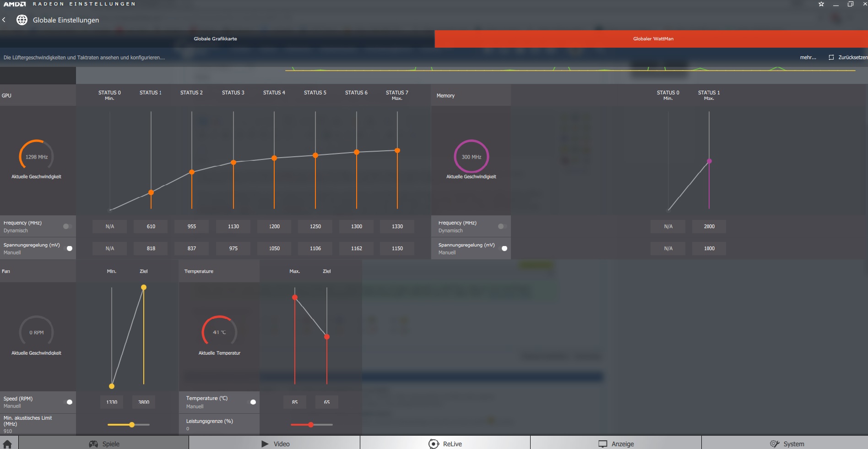Click GPU Status 5 voltage field 1106

tap(315, 248)
